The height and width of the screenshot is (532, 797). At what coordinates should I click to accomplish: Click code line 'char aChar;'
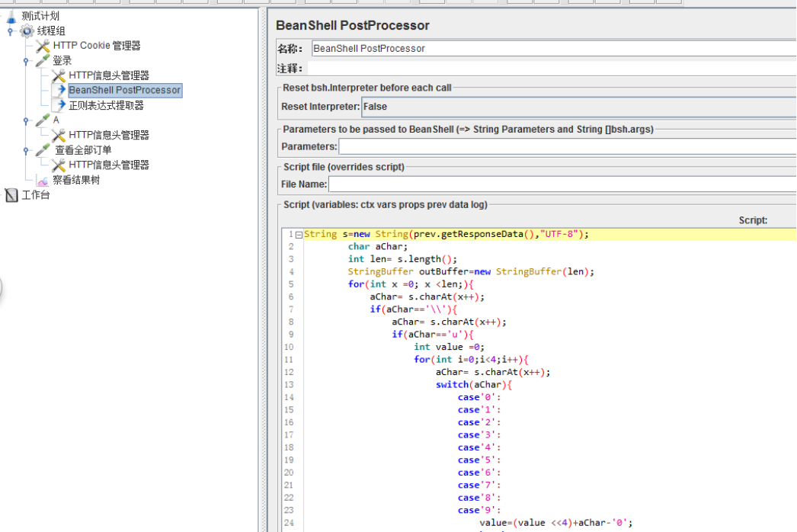(378, 247)
